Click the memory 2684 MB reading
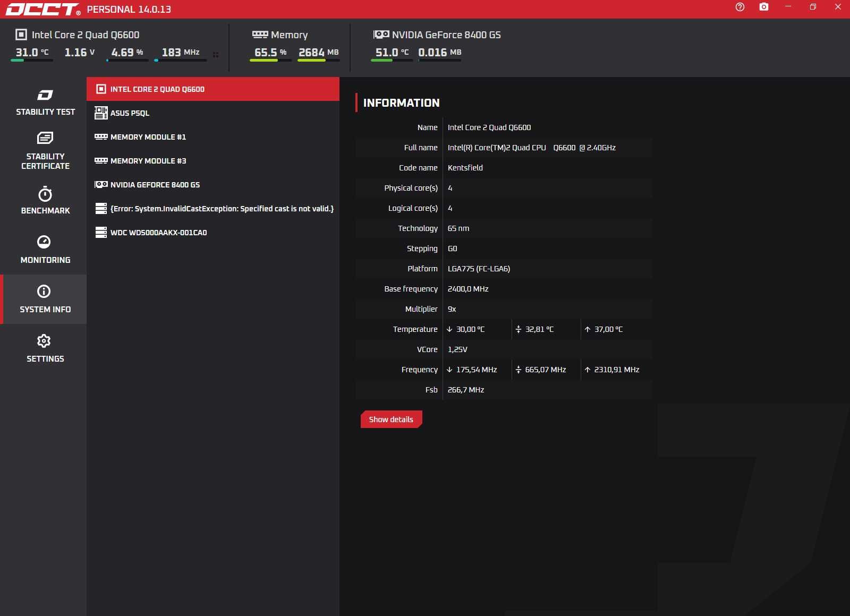The width and height of the screenshot is (850, 616). tap(319, 52)
